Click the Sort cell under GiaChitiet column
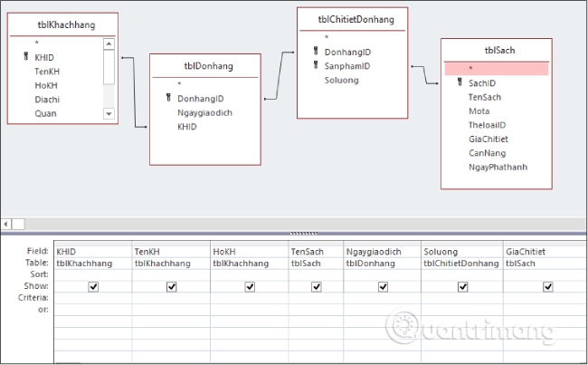The height and width of the screenshot is (365, 588). point(545,274)
